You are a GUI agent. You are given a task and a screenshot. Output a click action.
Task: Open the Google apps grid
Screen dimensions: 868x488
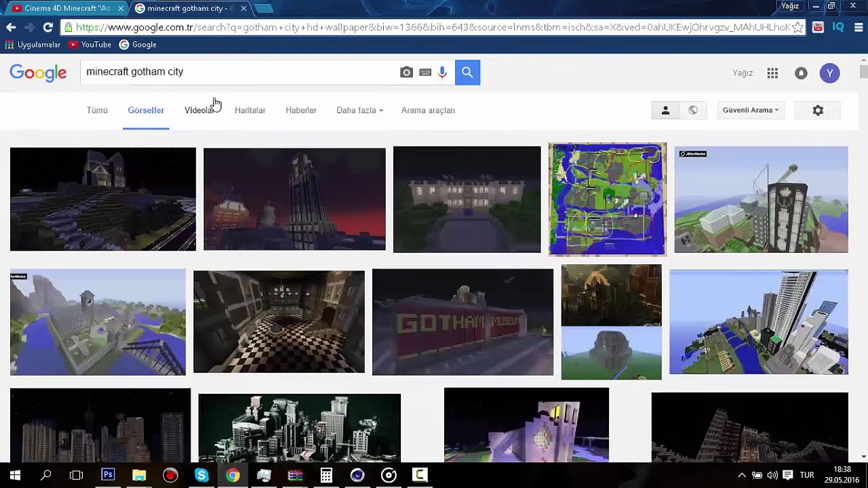[772, 73]
